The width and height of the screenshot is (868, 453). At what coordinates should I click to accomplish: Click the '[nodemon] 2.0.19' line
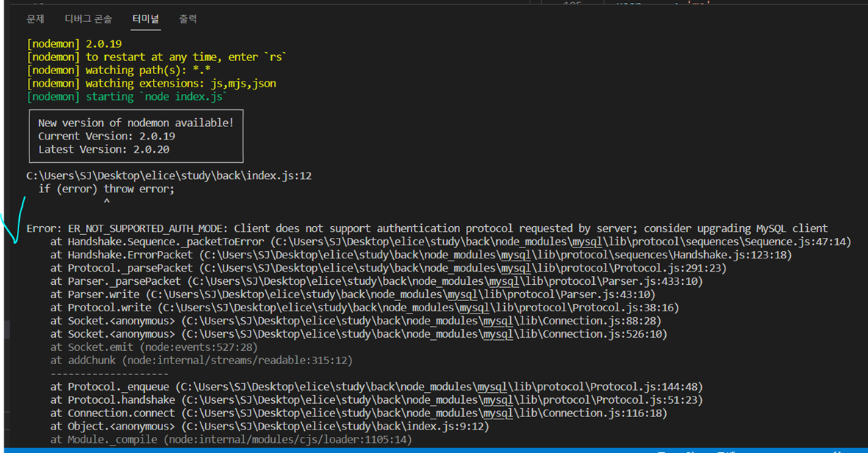(x=74, y=44)
